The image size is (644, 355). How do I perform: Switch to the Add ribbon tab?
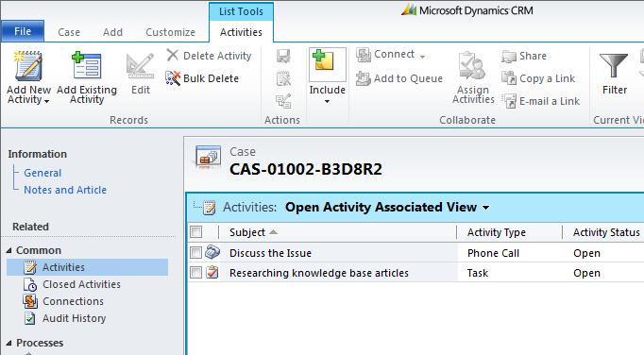coord(112,32)
